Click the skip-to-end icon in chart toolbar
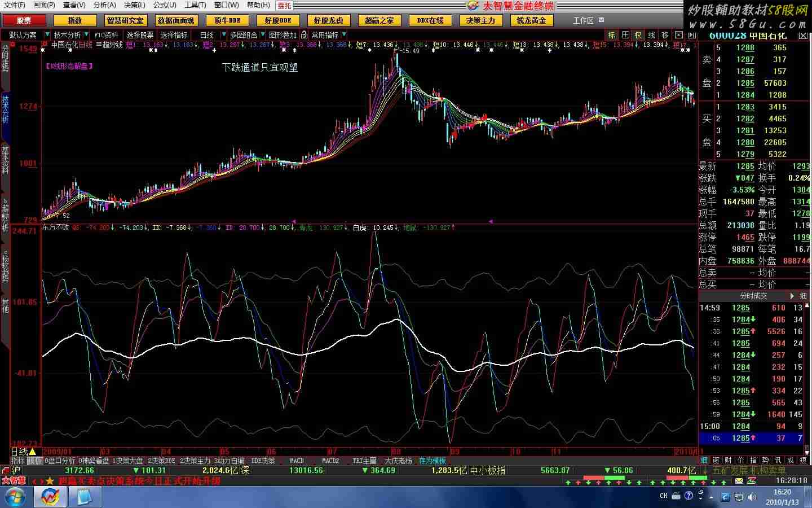812x508 pixels. 692,35
